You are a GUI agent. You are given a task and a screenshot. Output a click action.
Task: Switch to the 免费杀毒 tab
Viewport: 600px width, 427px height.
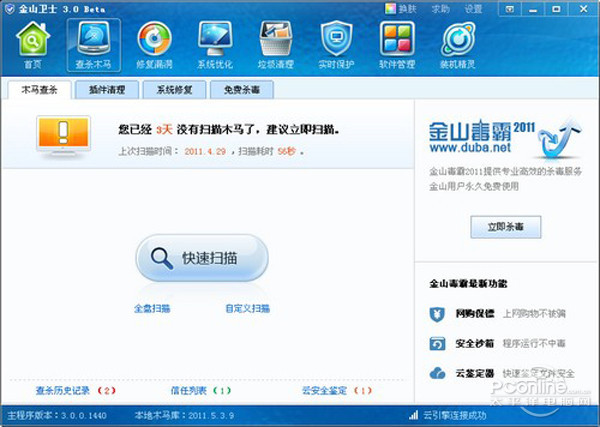tap(242, 90)
